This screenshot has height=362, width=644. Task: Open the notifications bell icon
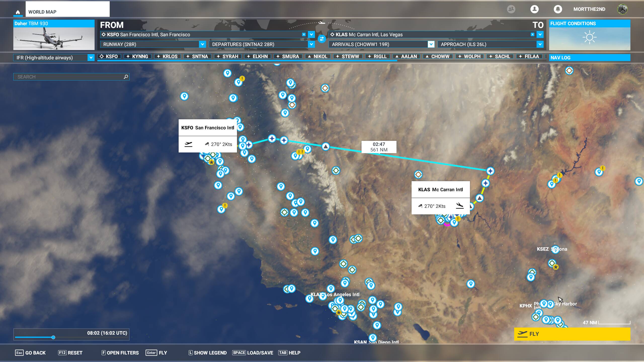(558, 9)
